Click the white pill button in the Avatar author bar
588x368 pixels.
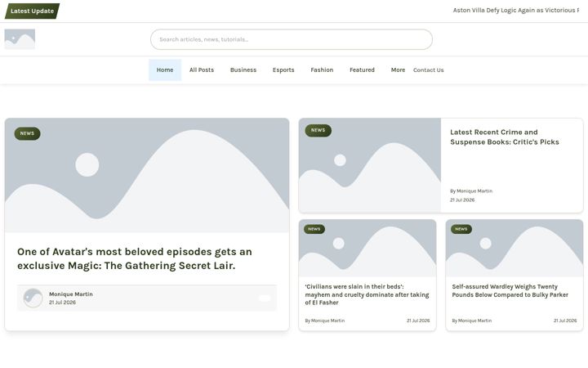pyautogui.click(x=265, y=298)
